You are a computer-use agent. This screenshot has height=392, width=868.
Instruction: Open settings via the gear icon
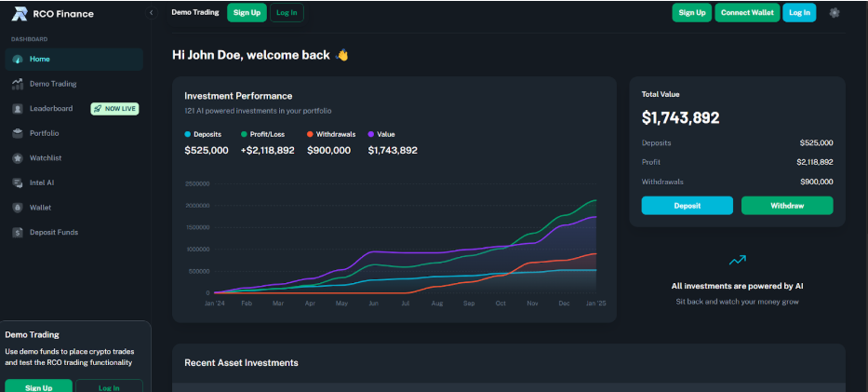click(x=834, y=13)
